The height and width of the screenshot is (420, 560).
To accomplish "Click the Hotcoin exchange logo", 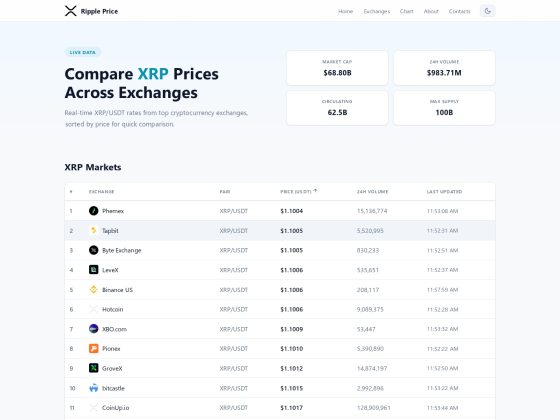I will tap(94, 309).
